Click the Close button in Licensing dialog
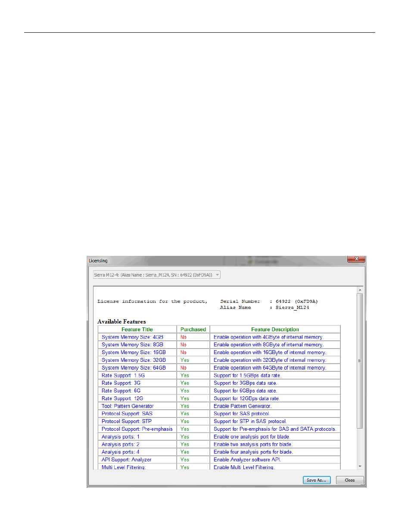 (350, 480)
